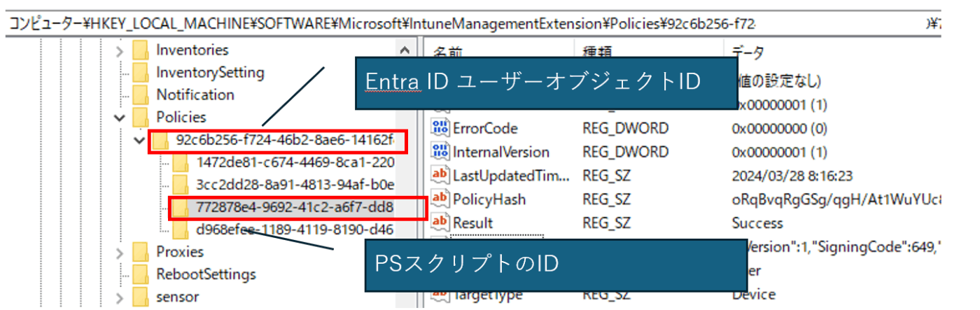Click data 0x00000001 (1) in InternalVersion row
The height and width of the screenshot is (310, 980).
point(779,152)
